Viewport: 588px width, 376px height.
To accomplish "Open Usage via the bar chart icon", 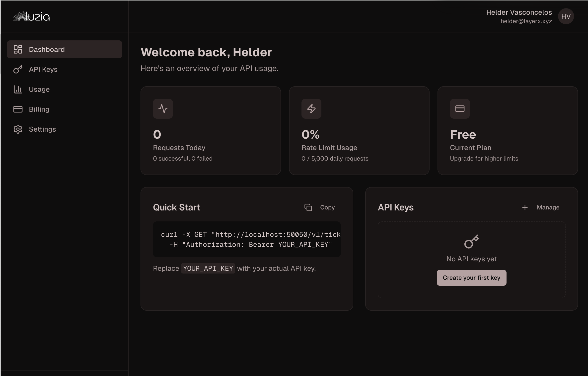I will tap(18, 89).
